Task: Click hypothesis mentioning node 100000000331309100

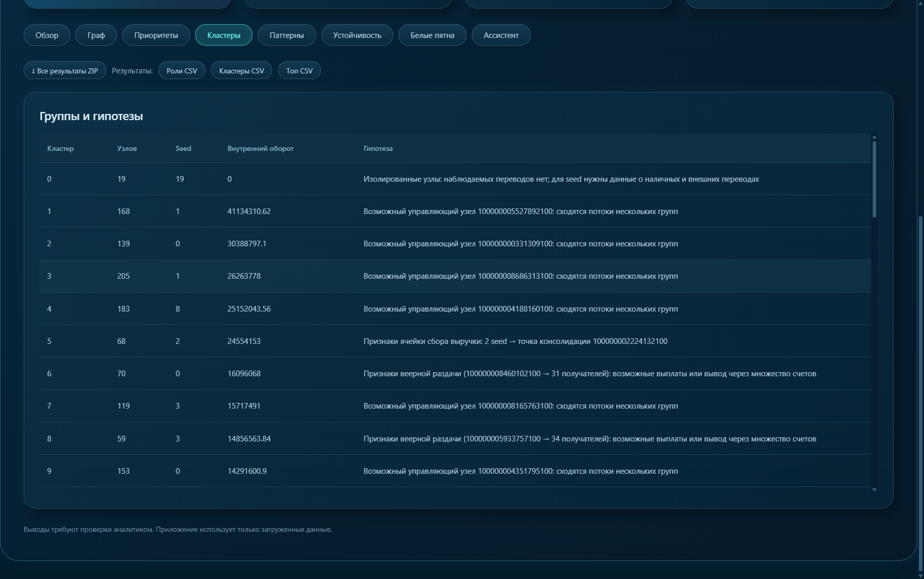Action: (x=521, y=244)
